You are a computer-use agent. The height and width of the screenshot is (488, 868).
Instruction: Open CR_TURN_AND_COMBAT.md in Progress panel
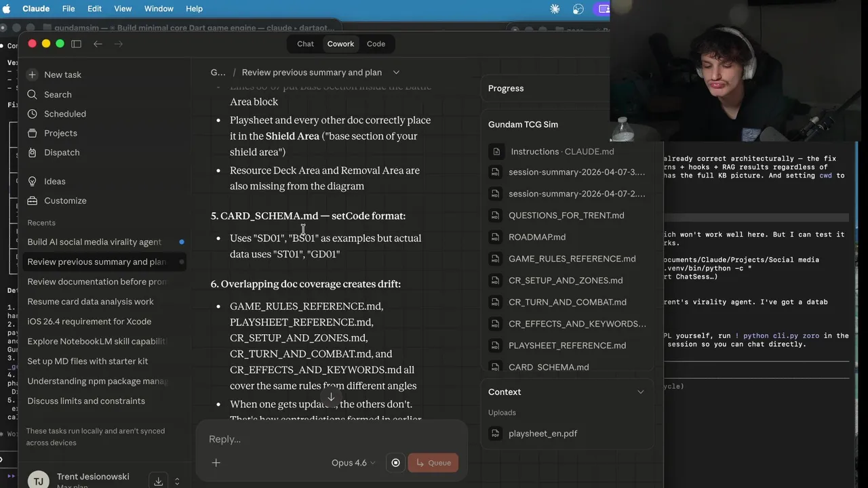click(x=568, y=302)
